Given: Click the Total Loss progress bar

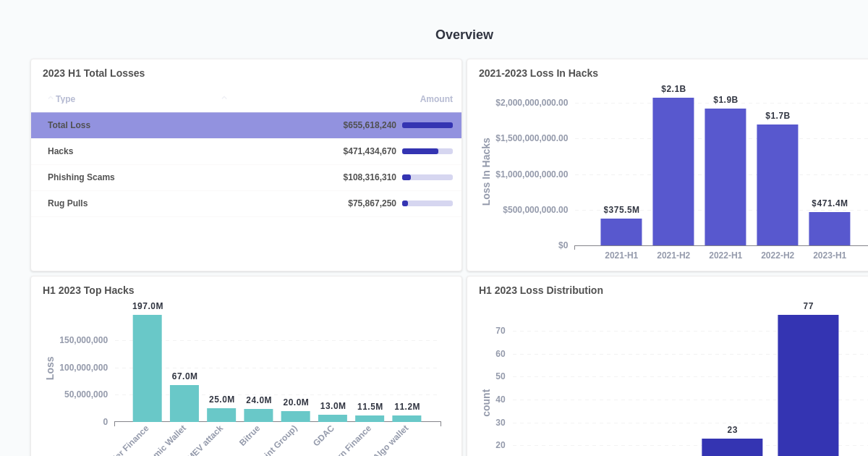Looking at the screenshot, I should [x=427, y=124].
